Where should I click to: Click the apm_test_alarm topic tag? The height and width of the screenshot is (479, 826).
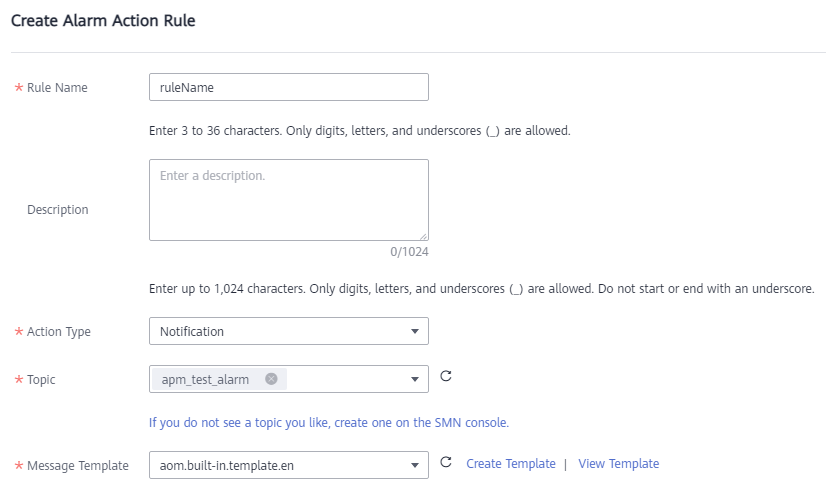205,379
